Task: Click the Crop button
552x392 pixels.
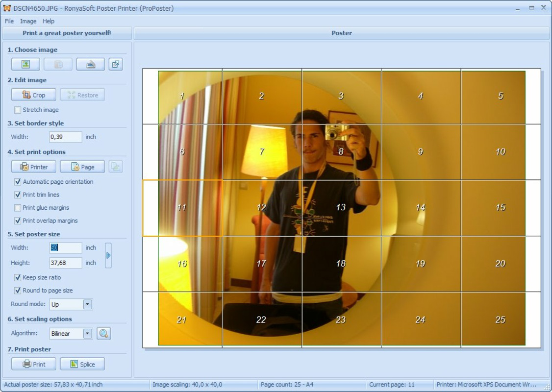Action: 33,95
